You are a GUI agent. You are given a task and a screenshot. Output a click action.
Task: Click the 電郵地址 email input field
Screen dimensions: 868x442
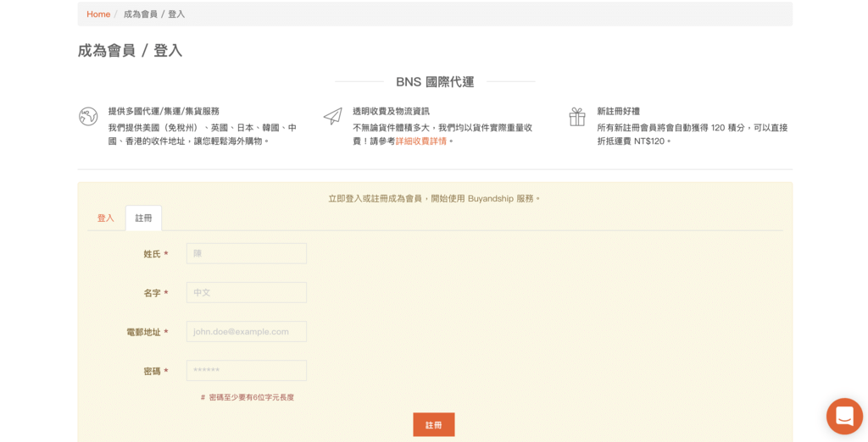click(x=247, y=331)
